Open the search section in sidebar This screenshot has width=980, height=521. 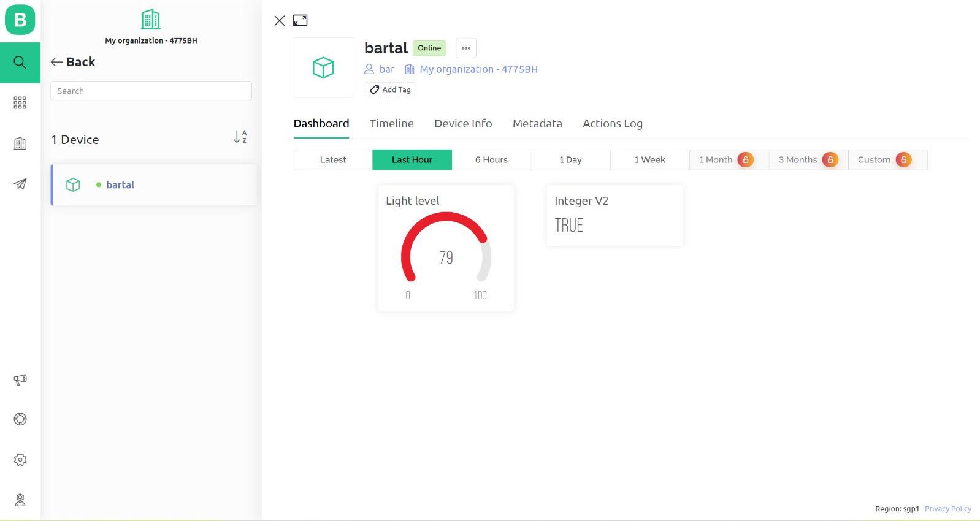(x=20, y=63)
